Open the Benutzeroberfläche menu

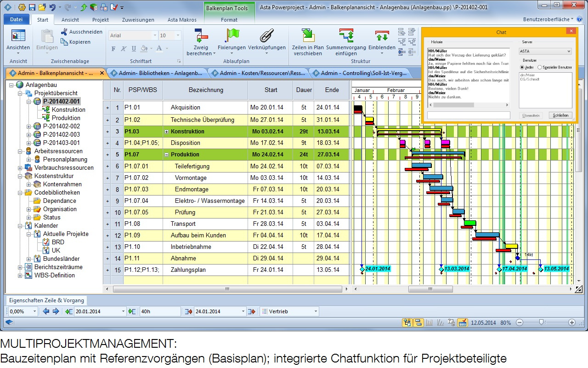click(548, 20)
